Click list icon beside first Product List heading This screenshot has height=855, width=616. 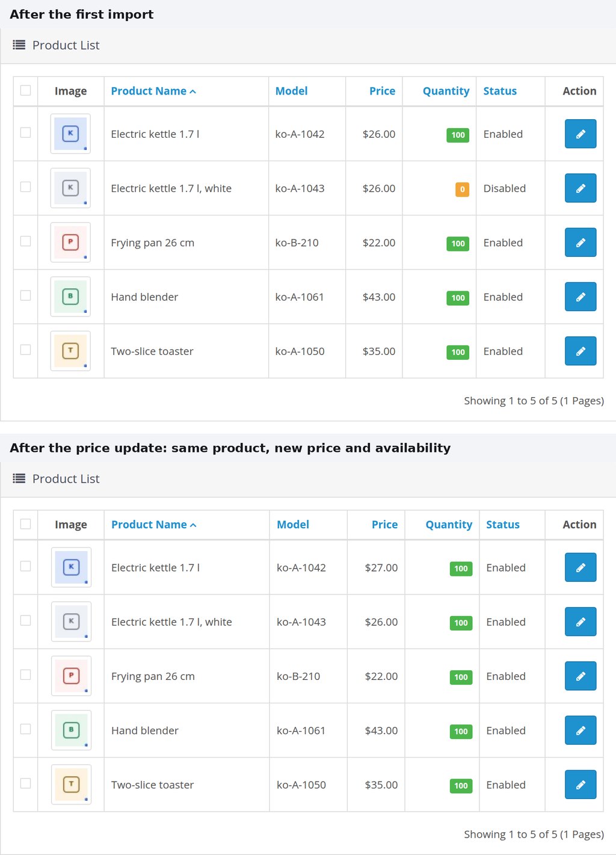tap(19, 45)
